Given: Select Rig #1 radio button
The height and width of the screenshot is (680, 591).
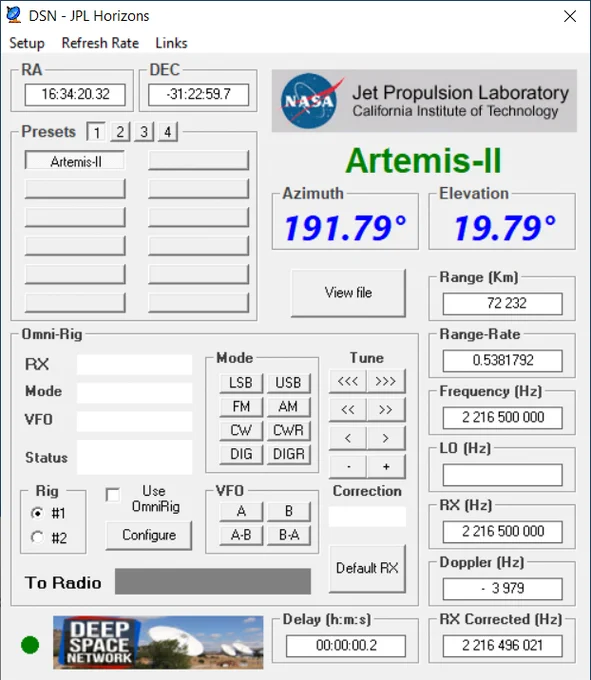Looking at the screenshot, I should [x=37, y=513].
